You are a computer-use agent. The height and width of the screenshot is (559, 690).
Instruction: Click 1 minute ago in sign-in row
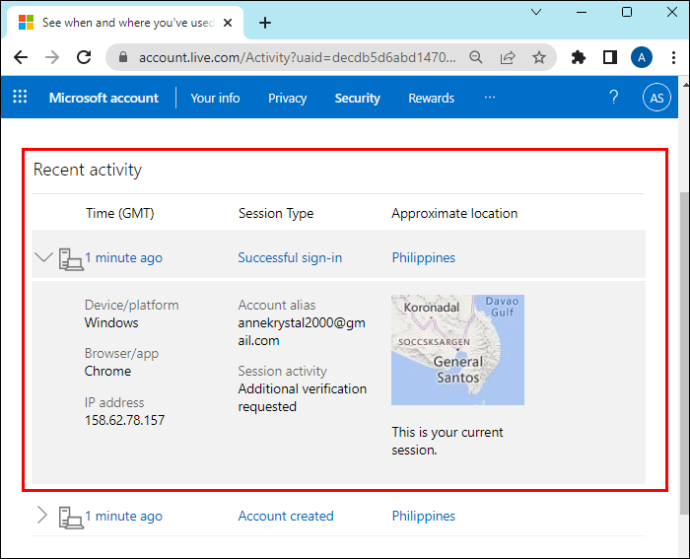tap(124, 257)
